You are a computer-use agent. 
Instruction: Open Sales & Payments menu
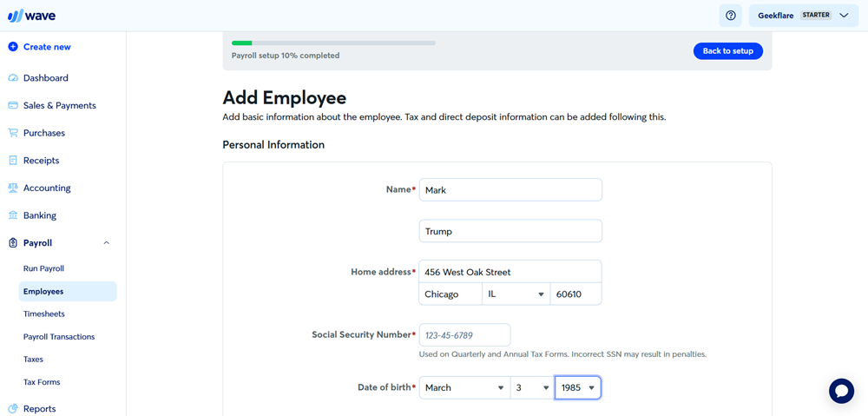(60, 105)
